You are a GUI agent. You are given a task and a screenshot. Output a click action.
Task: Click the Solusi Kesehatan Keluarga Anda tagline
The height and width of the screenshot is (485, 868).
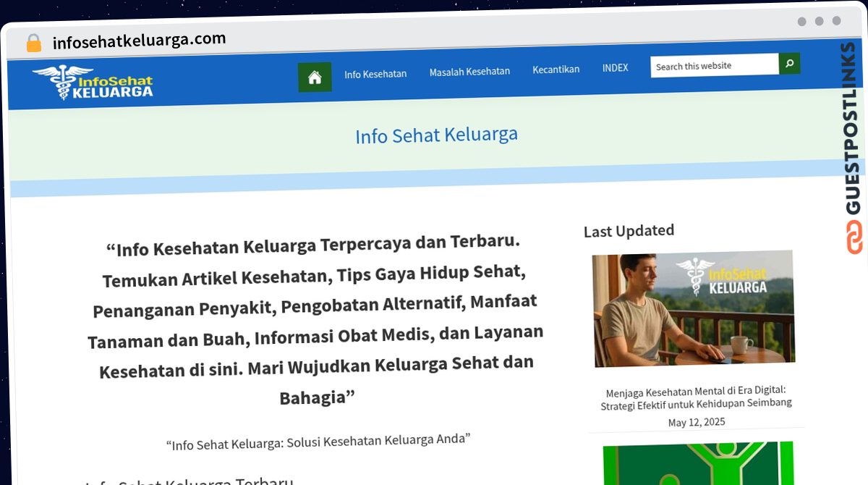(318, 441)
